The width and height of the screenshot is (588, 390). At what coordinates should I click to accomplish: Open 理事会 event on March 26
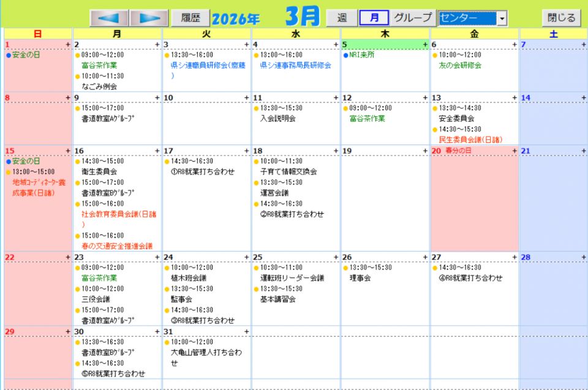tap(360, 278)
